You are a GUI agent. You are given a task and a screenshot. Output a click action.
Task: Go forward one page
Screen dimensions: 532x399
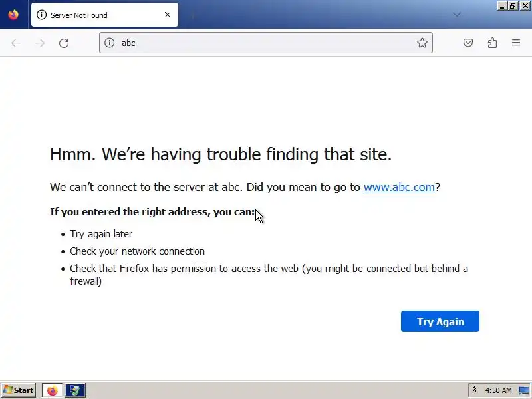click(40, 43)
